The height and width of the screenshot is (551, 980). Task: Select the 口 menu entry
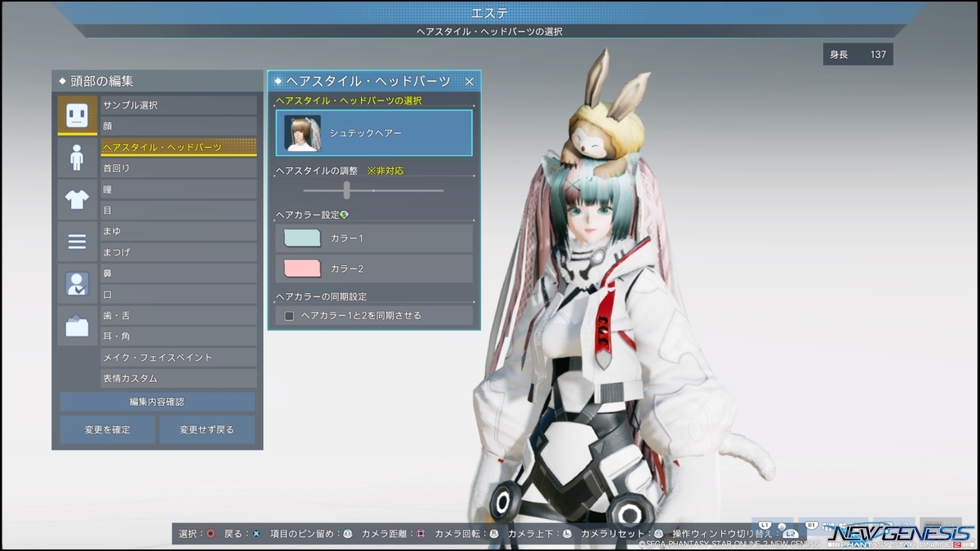[178, 295]
